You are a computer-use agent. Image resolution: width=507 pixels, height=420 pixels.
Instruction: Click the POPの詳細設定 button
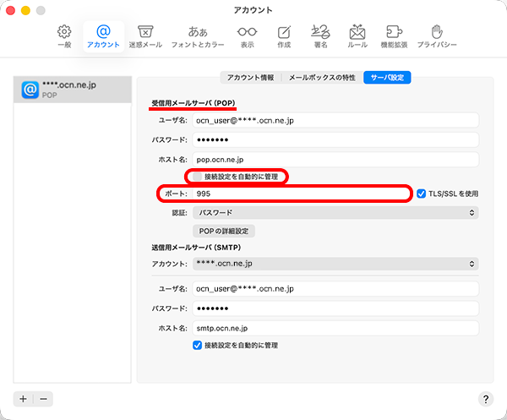pyautogui.click(x=223, y=231)
